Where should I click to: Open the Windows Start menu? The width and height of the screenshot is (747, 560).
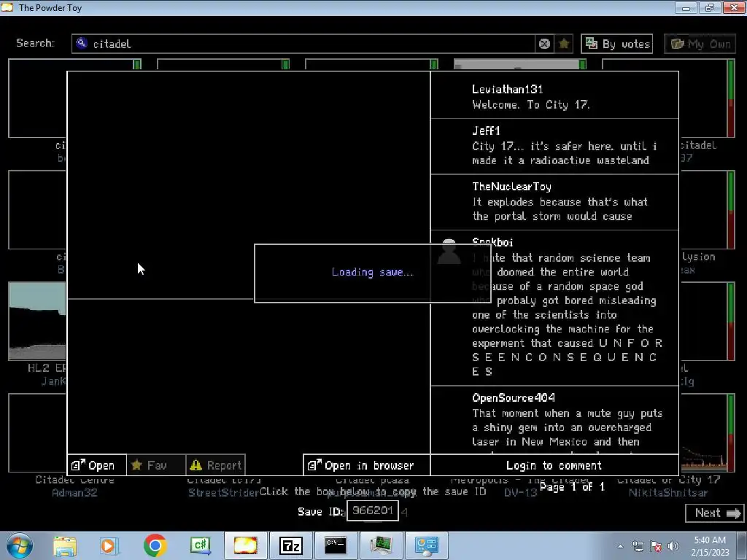(x=20, y=545)
